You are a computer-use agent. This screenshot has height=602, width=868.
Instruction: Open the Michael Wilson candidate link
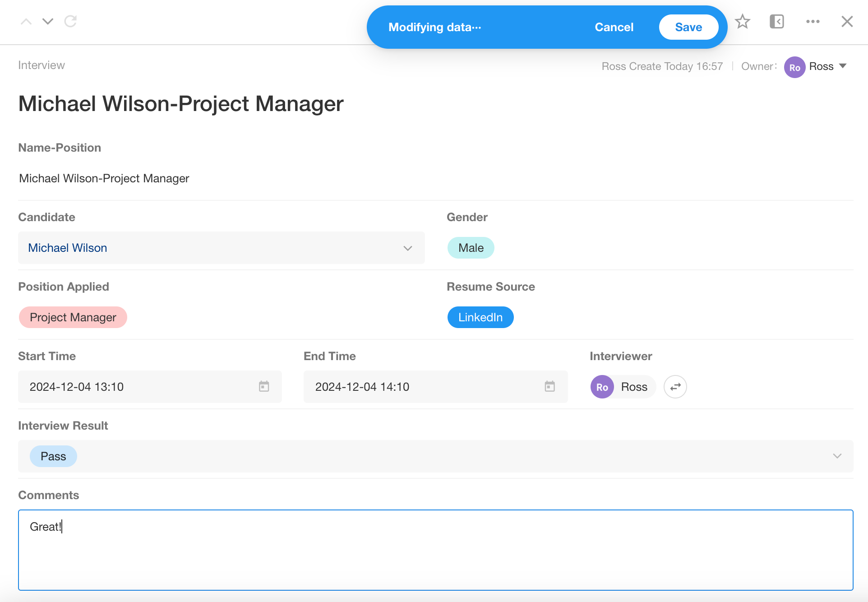click(68, 248)
